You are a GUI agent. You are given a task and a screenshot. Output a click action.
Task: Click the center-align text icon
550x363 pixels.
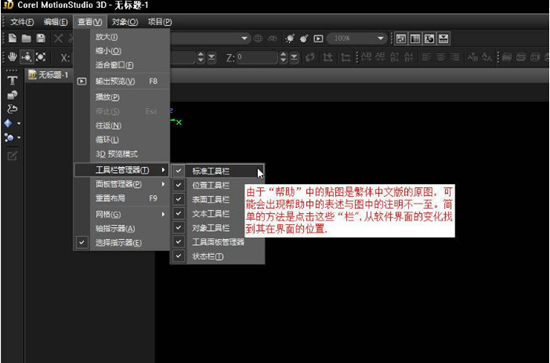[441, 57]
